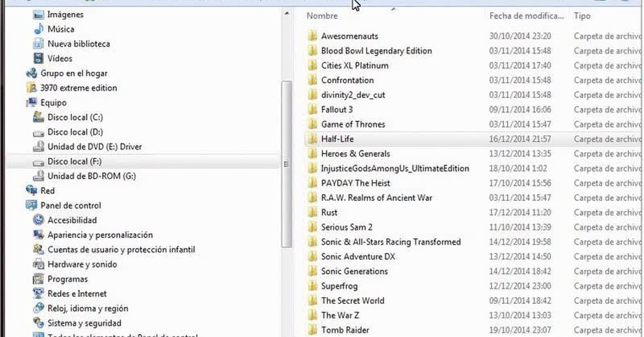
Task: Select the Vídeos library icon
Action: (39, 58)
